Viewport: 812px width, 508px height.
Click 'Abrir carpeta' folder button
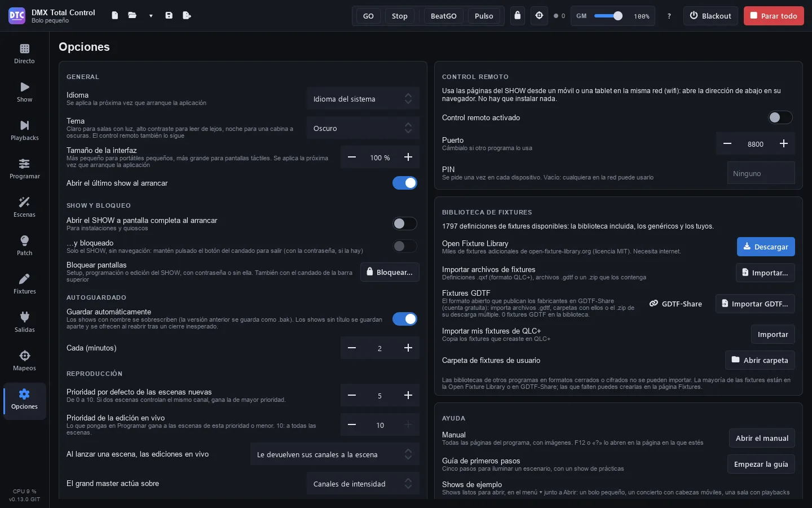(760, 360)
